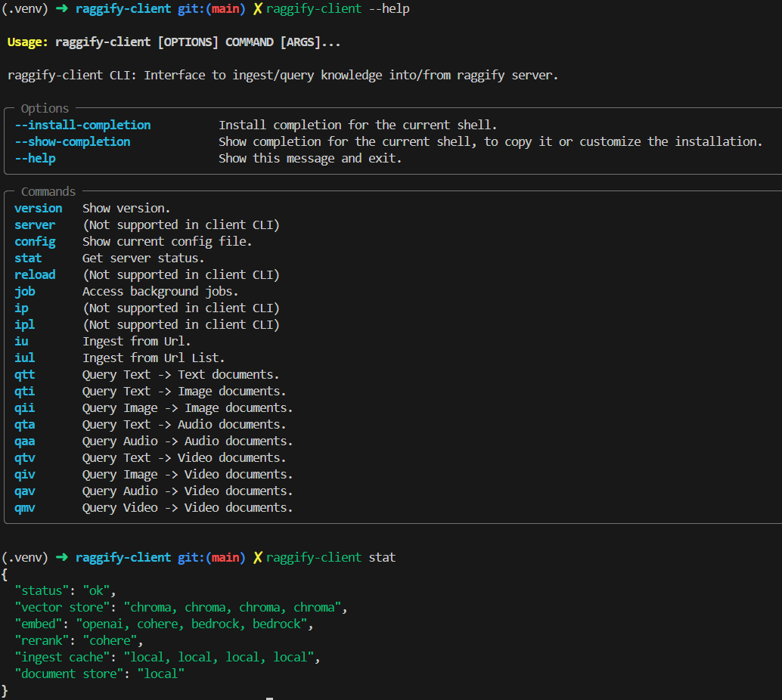Viewport: 782px width, 700px height.
Task: Click the "document store" JSON key
Action: [x=69, y=674]
